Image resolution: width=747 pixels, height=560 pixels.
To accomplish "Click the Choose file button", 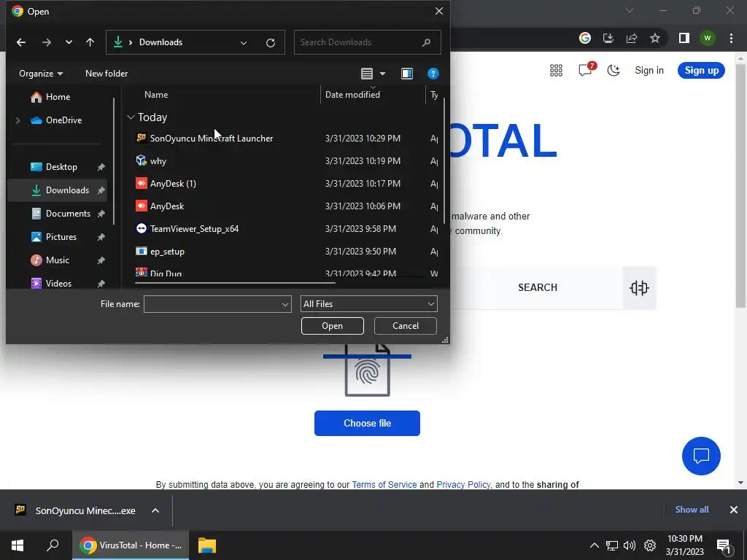I will coord(367,424).
